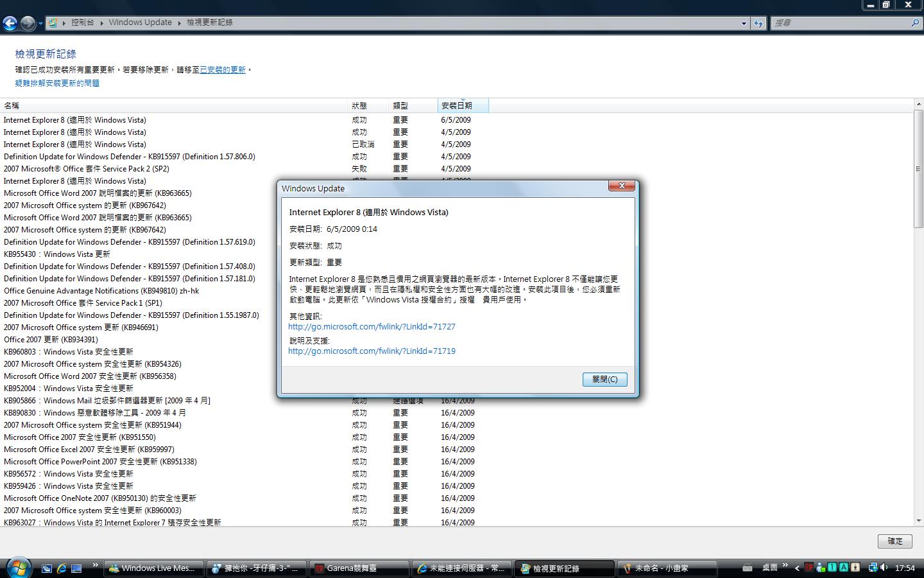This screenshot has width=924, height=578.
Task: Click Windows Update breadcrumb
Action: [x=141, y=22]
